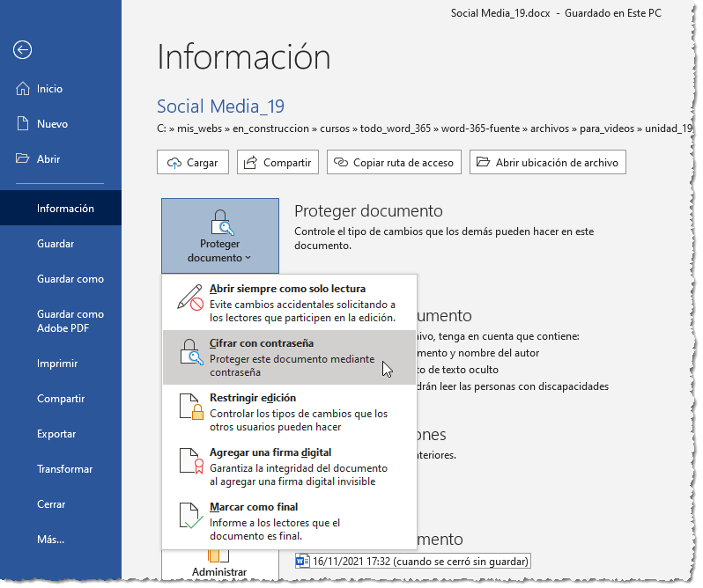The image size is (703, 588).
Task: Open Compartir in the left sidebar
Action: 61,399
